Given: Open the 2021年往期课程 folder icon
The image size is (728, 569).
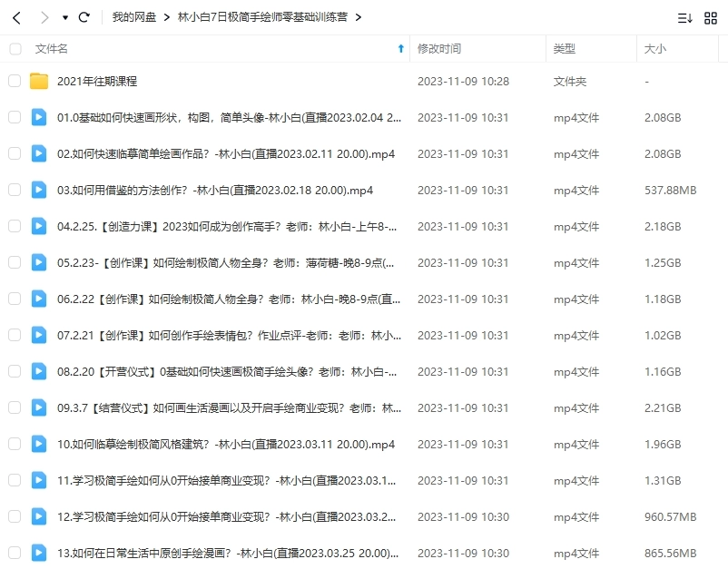Looking at the screenshot, I should click(39, 81).
